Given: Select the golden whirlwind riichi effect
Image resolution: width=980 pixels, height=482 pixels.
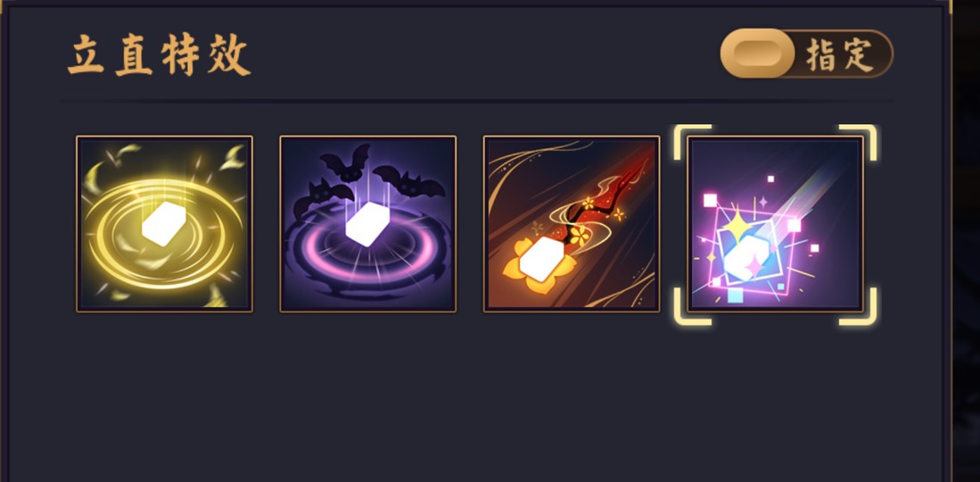Looking at the screenshot, I should click(x=164, y=223).
